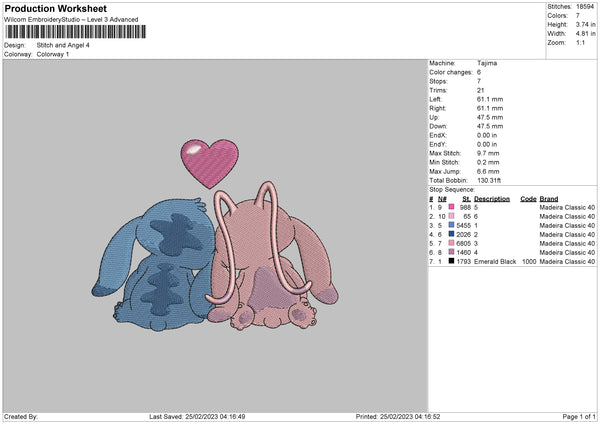Click stitch count '6805' in stop 5

[464, 243]
